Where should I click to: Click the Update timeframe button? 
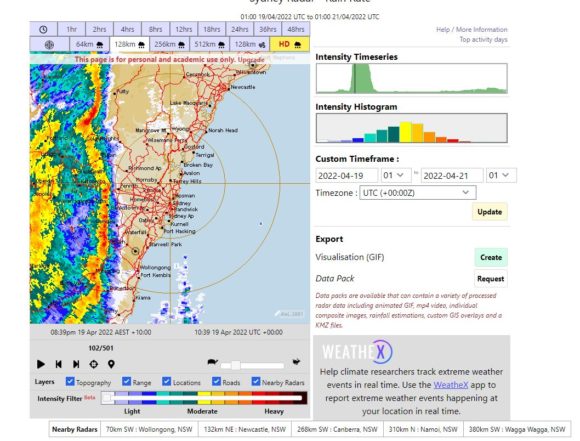(489, 212)
